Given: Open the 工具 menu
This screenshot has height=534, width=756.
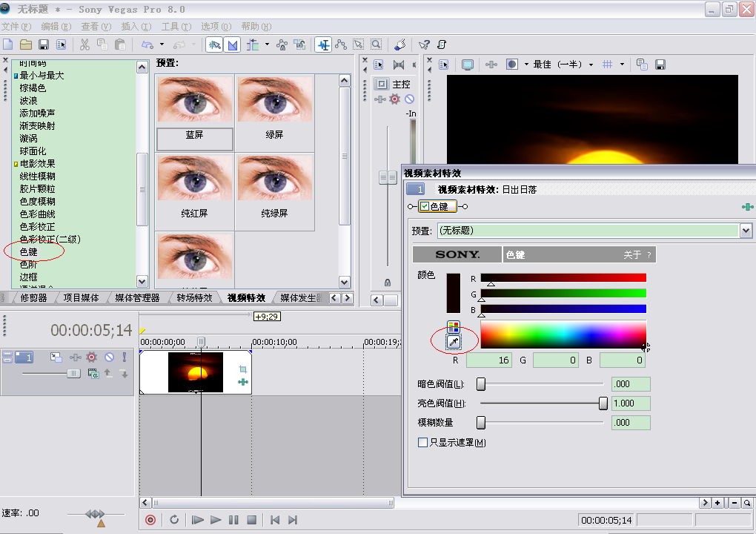Looking at the screenshot, I should 176,27.
